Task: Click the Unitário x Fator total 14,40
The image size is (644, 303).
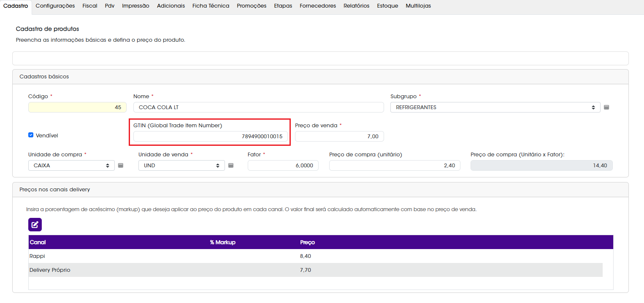Action: click(x=541, y=166)
